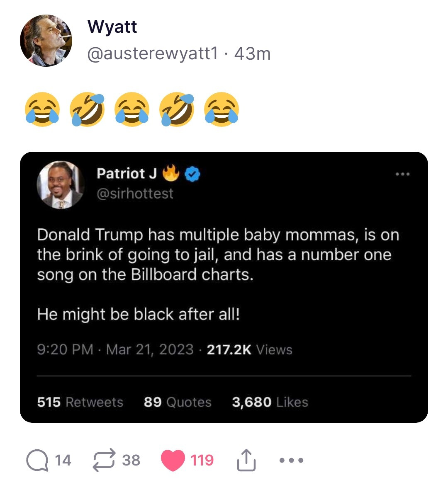Tap the share upload icon
Screen dimensions: 448x480
(x=246, y=460)
